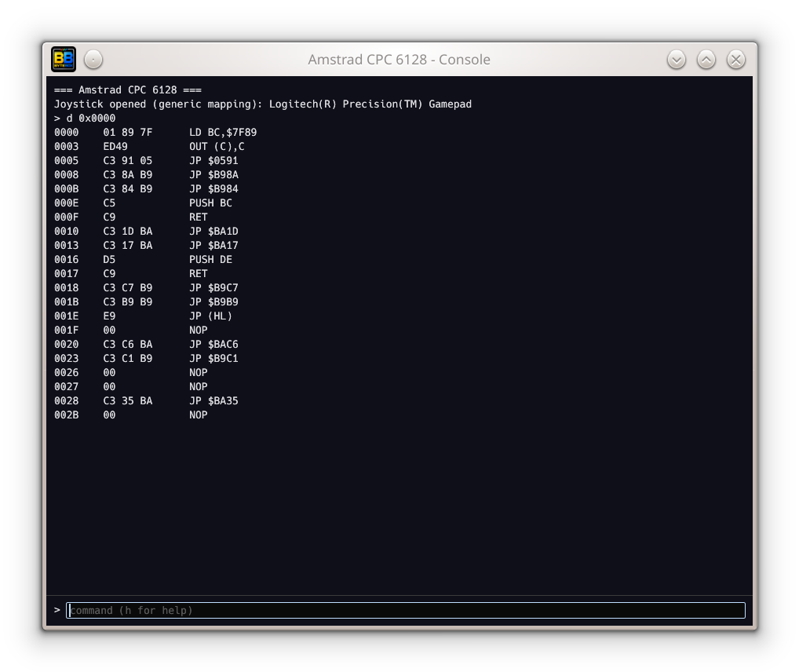Click instruction 'JP $0591'
Screen dimensions: 799x672
click(x=214, y=161)
